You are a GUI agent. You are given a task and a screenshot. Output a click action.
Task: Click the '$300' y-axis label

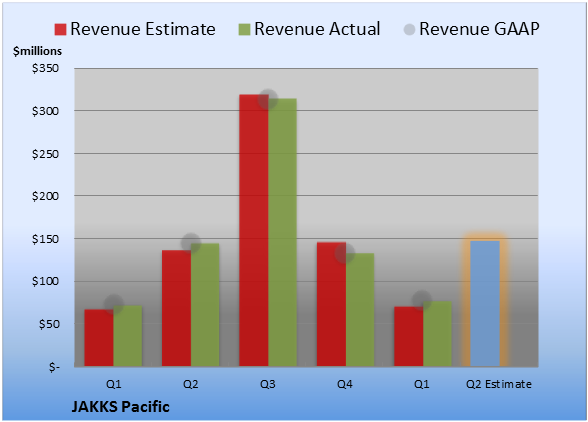[45, 111]
